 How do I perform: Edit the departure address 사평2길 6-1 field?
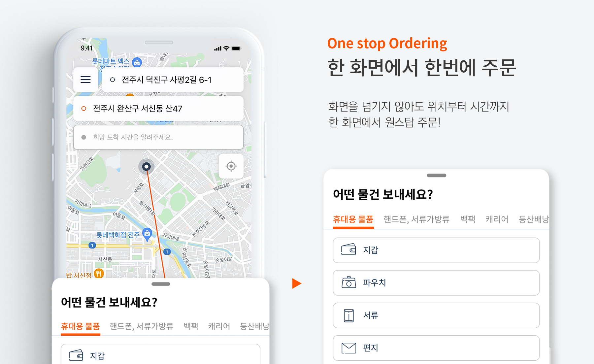tap(173, 80)
